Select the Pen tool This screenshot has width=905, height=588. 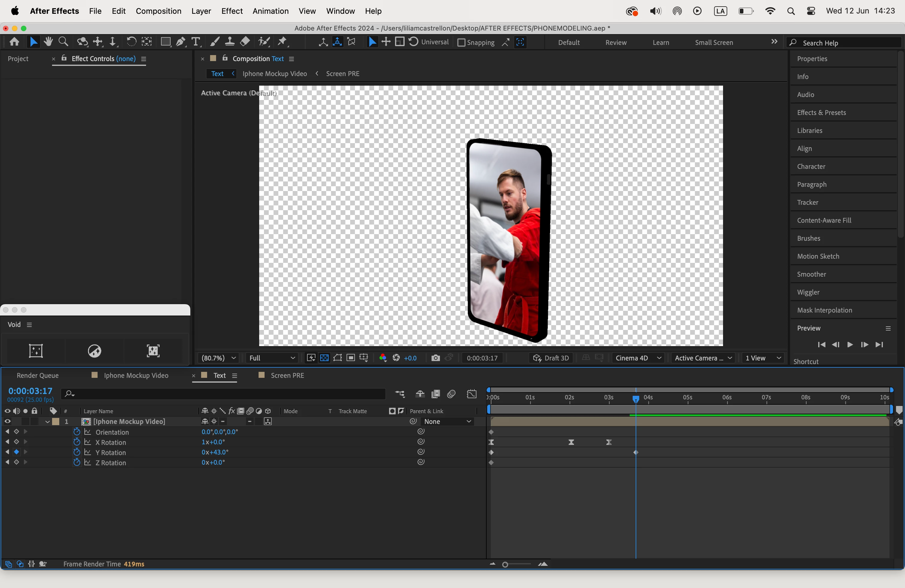(181, 42)
